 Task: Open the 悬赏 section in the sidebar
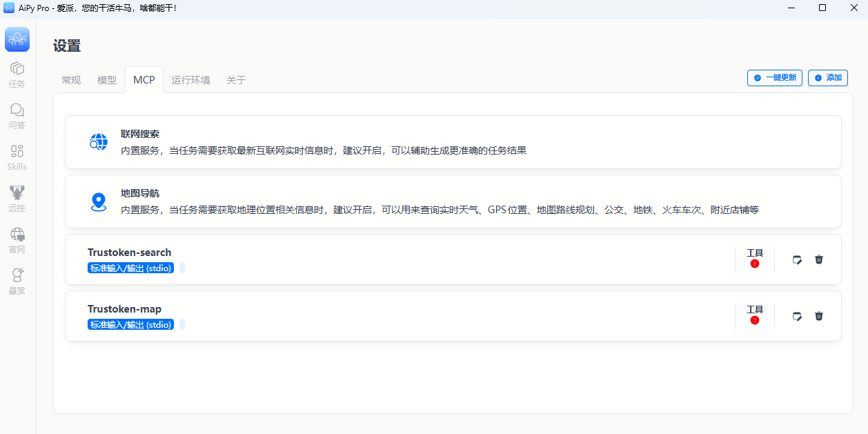click(x=17, y=282)
